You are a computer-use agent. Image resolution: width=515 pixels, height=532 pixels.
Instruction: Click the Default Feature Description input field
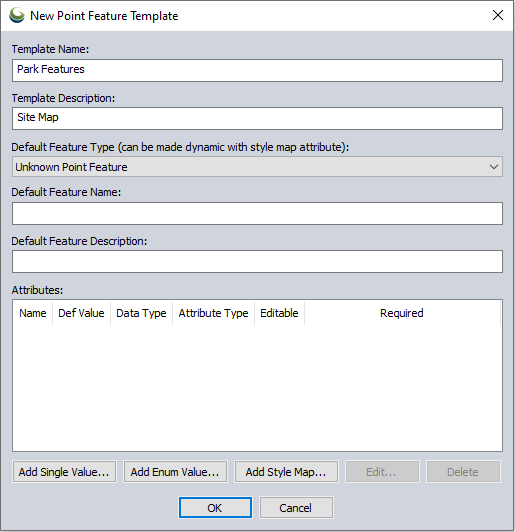tap(257, 262)
